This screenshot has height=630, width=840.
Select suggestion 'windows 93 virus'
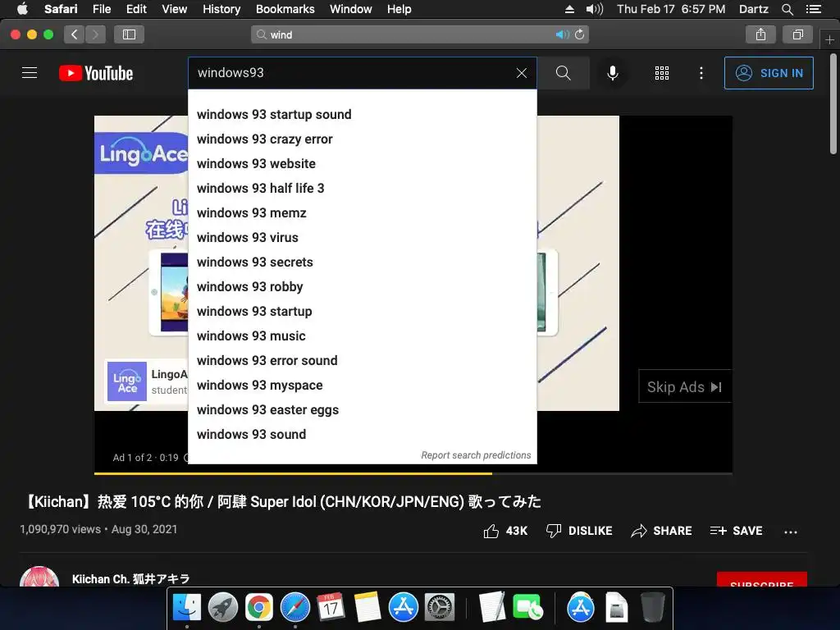click(362, 238)
